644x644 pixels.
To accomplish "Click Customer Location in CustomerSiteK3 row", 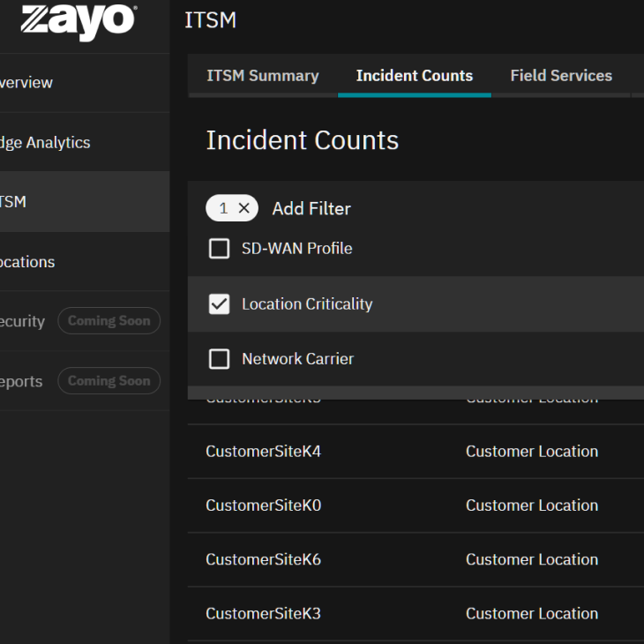I will (x=532, y=614).
